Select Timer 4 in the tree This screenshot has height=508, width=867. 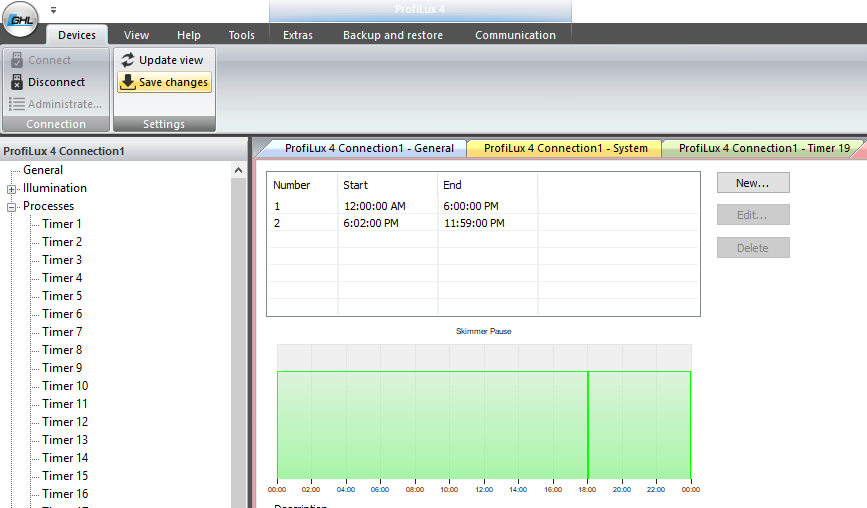click(62, 277)
